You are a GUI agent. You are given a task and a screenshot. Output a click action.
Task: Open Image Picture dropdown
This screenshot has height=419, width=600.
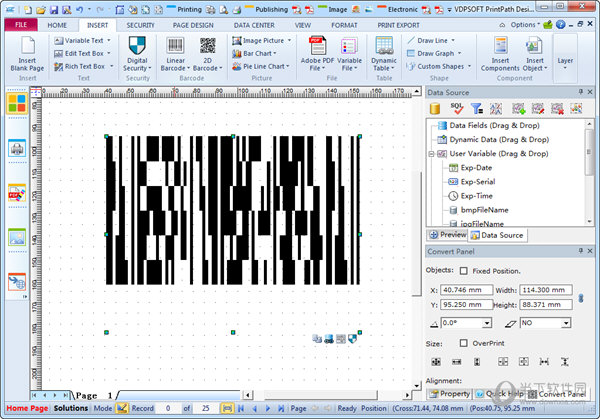[x=290, y=40]
